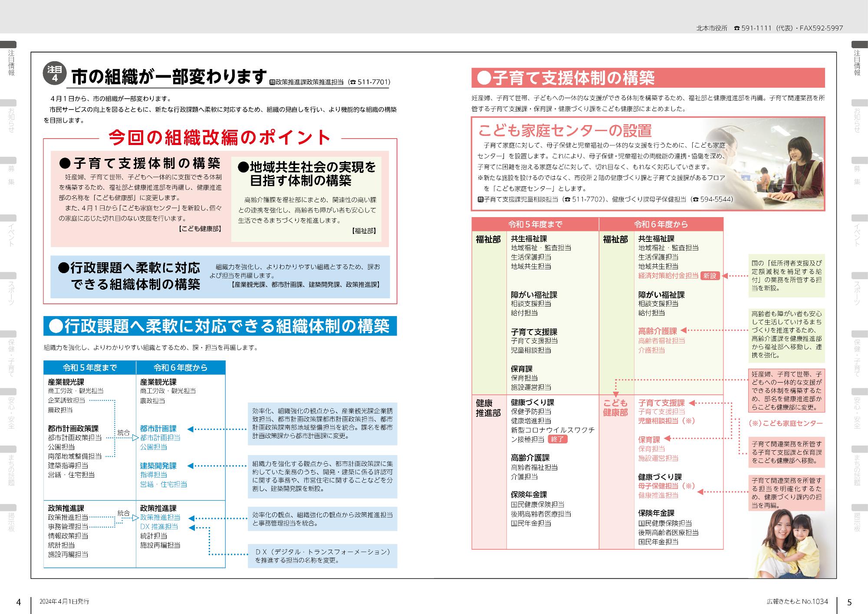Viewport: 868px width, 614px height.
Task: Click 都市計画政策課 in the 令和5年度 column
Action: coord(73,429)
